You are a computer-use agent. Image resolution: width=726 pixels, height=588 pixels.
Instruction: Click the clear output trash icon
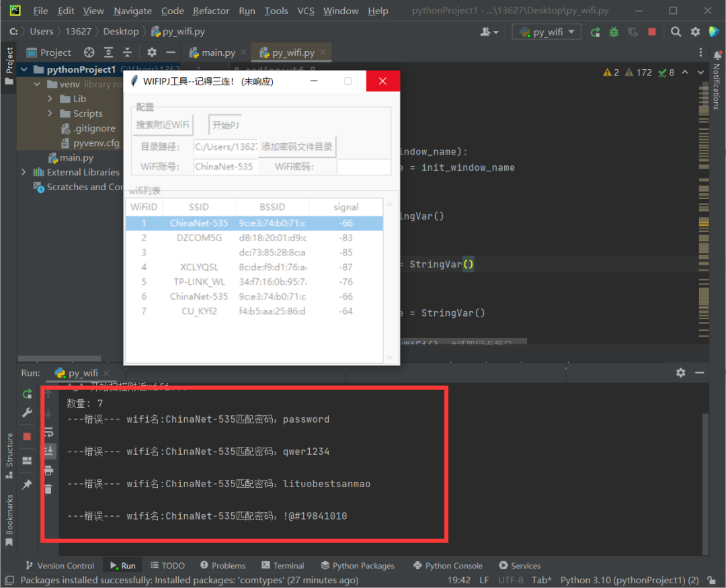49,489
